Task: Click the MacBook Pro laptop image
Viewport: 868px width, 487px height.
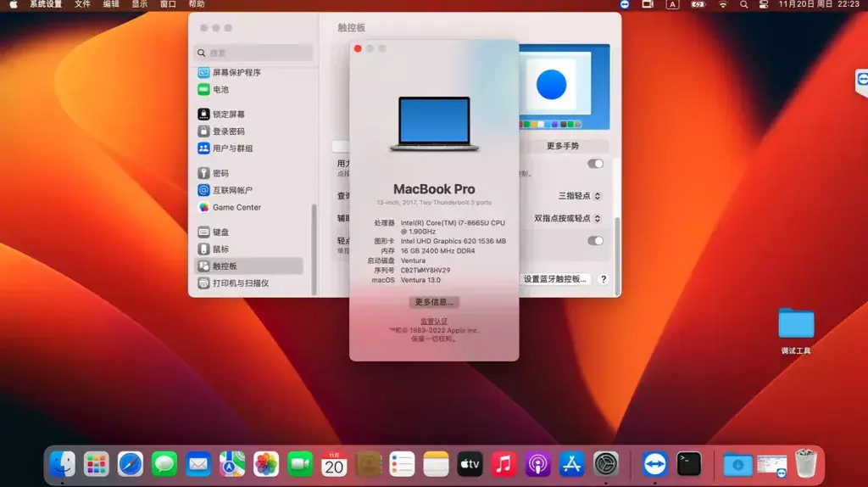Action: (x=434, y=124)
